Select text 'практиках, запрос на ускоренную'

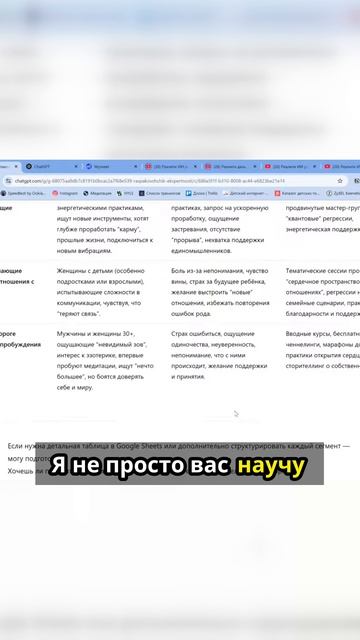[x=219, y=208]
